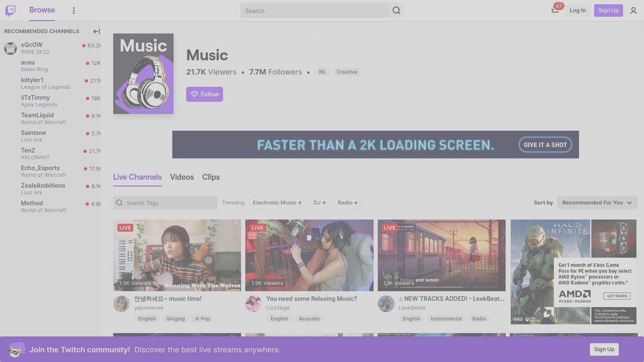Open the Browse tab

pyautogui.click(x=42, y=10)
